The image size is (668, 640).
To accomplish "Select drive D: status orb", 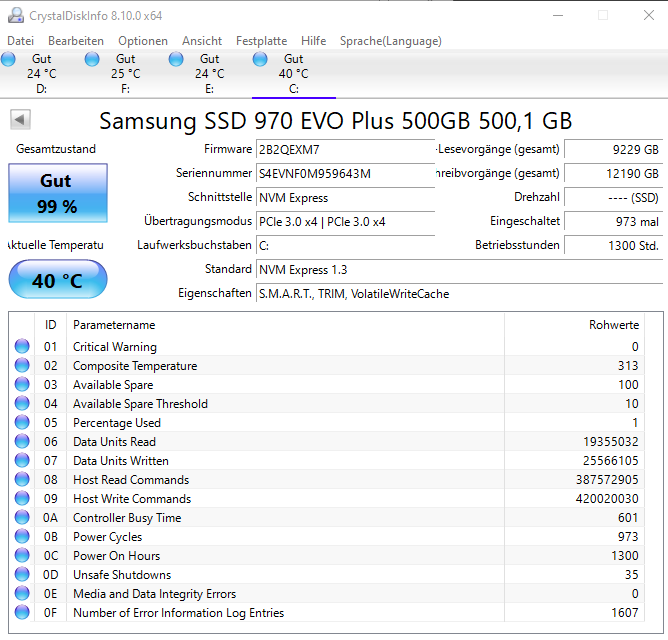I will point(8,59).
